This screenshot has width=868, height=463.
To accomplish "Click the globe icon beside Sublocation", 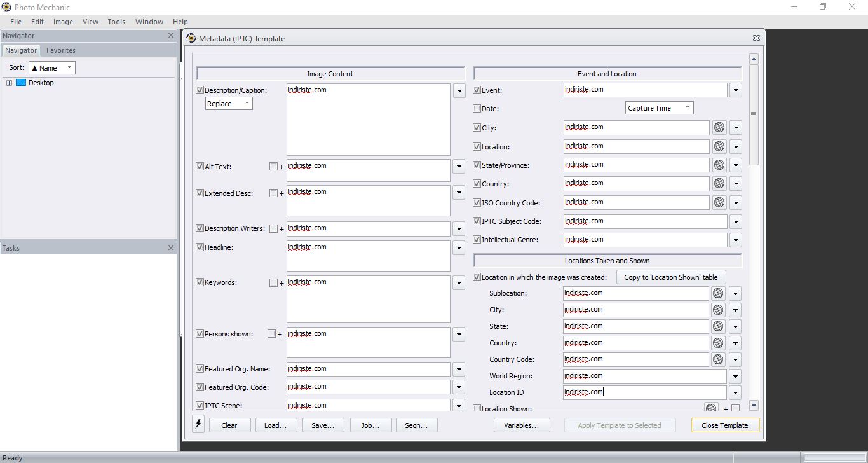I will click(x=717, y=293).
